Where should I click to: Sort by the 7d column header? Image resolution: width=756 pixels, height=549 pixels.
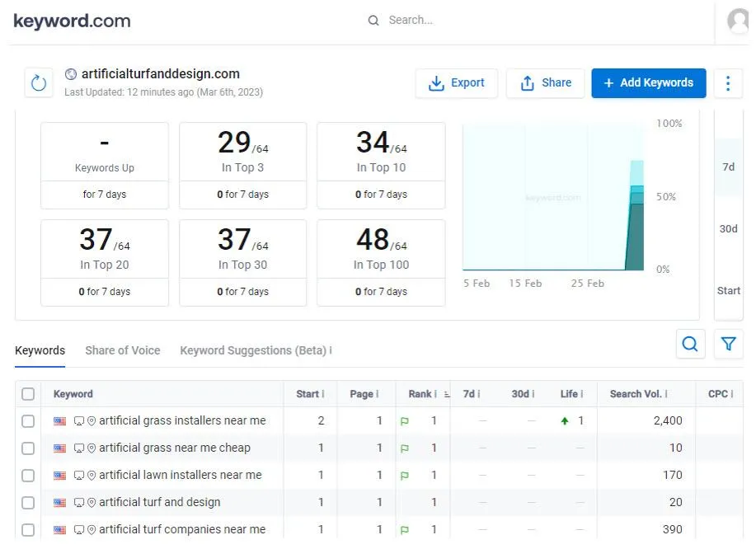click(x=468, y=394)
